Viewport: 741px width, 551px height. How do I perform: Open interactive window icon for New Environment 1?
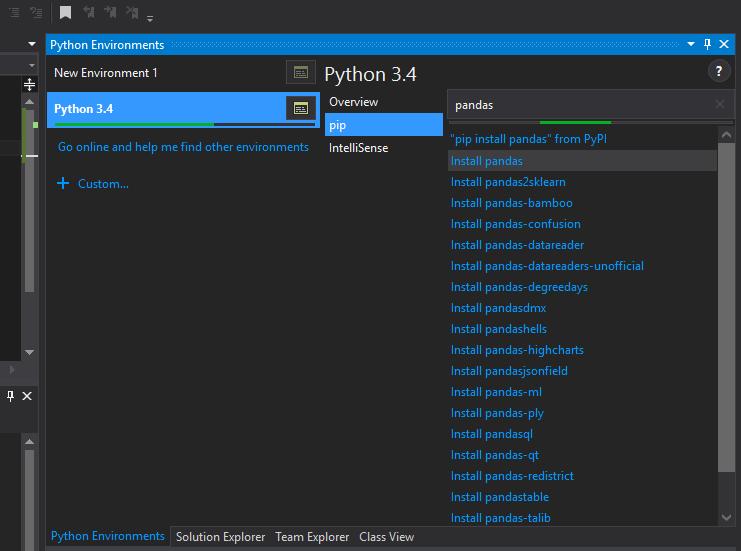pyautogui.click(x=299, y=73)
